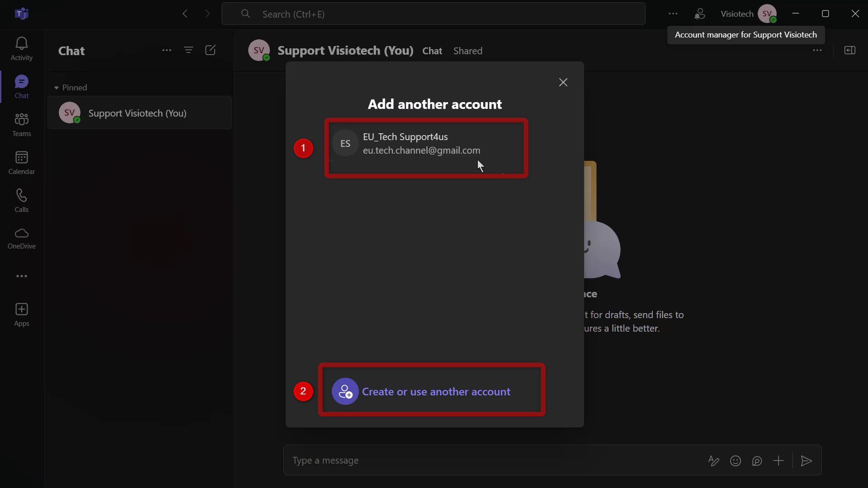Open the Activity feed
The width and height of the screenshot is (868, 488).
22,49
